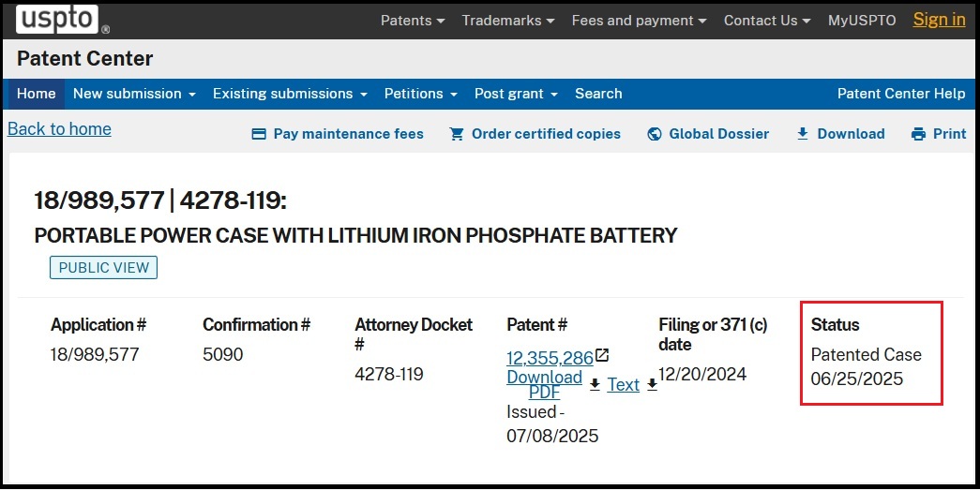
Task: Click the Pay maintenance fees card icon
Action: click(x=259, y=134)
